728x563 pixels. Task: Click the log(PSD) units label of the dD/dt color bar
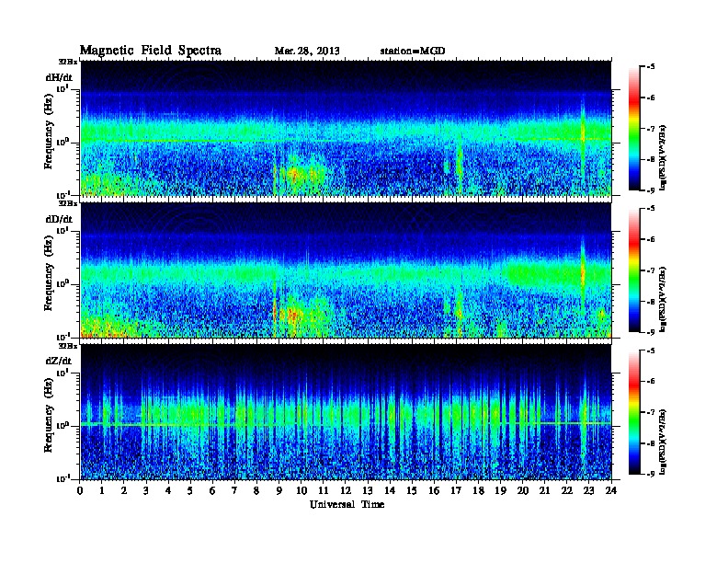[663, 300]
